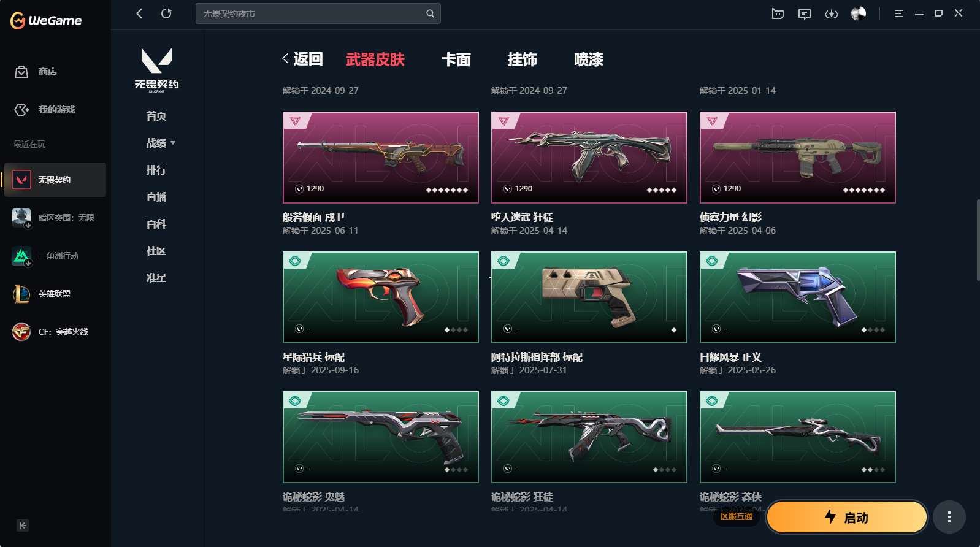Image resolution: width=980 pixels, height=547 pixels.
Task: Open the messages chat icon
Action: click(x=805, y=13)
